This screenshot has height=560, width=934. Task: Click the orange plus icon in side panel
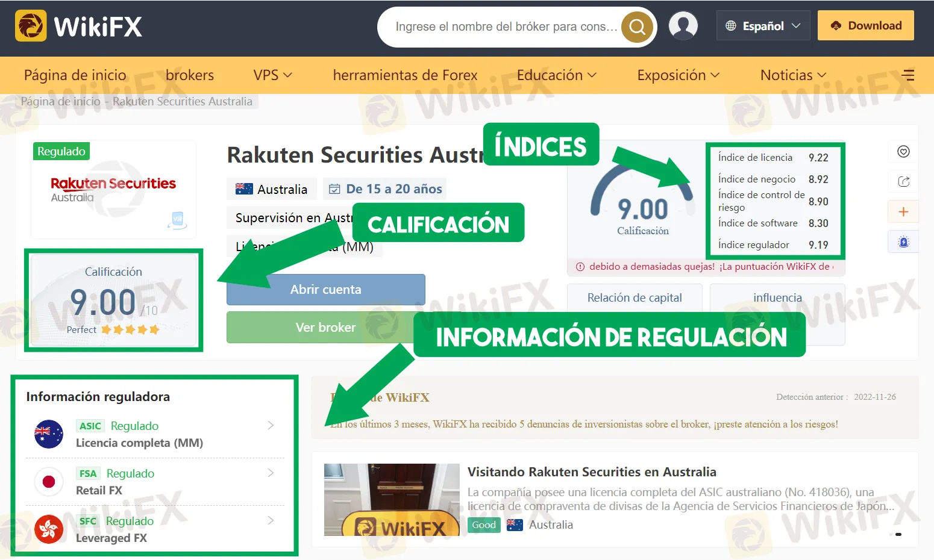903,212
